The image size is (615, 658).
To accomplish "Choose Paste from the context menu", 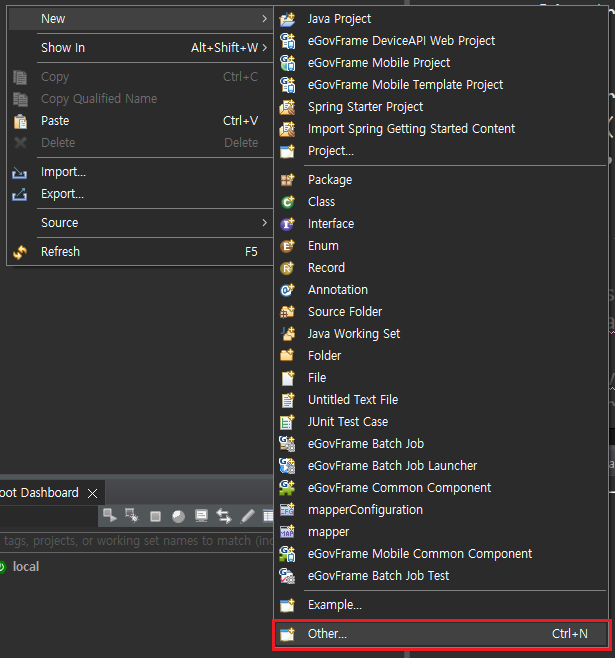I will 141,121.
